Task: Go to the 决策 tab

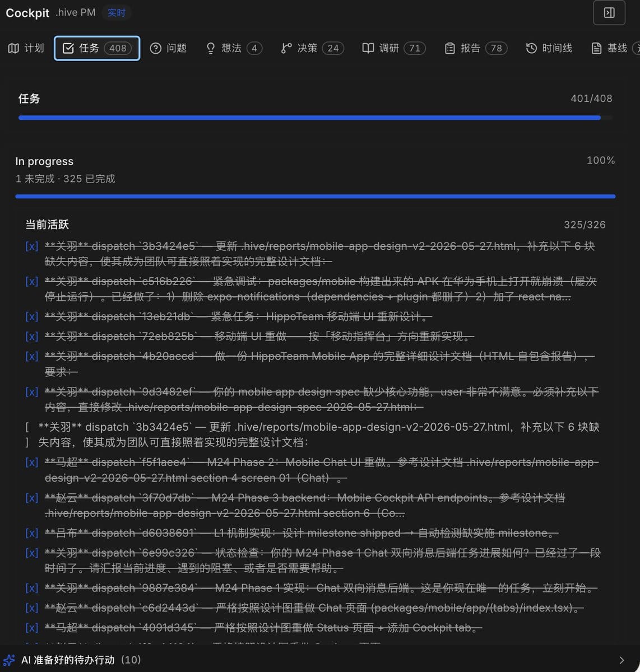Action: [x=312, y=48]
